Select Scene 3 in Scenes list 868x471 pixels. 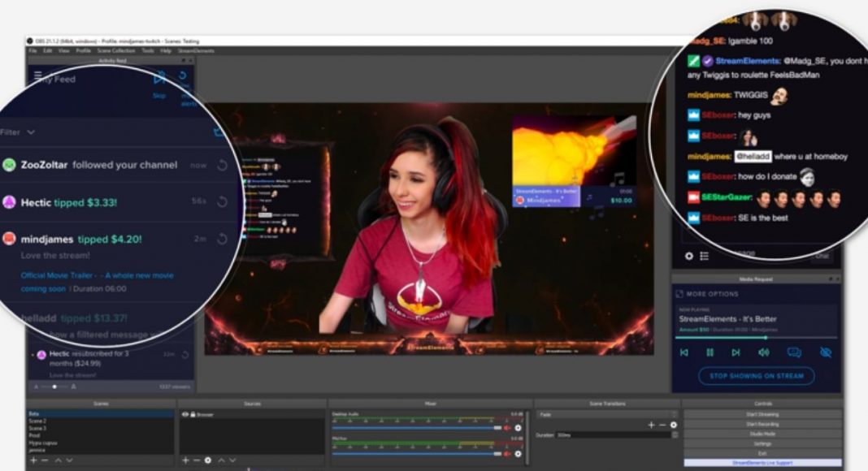[x=100, y=429]
